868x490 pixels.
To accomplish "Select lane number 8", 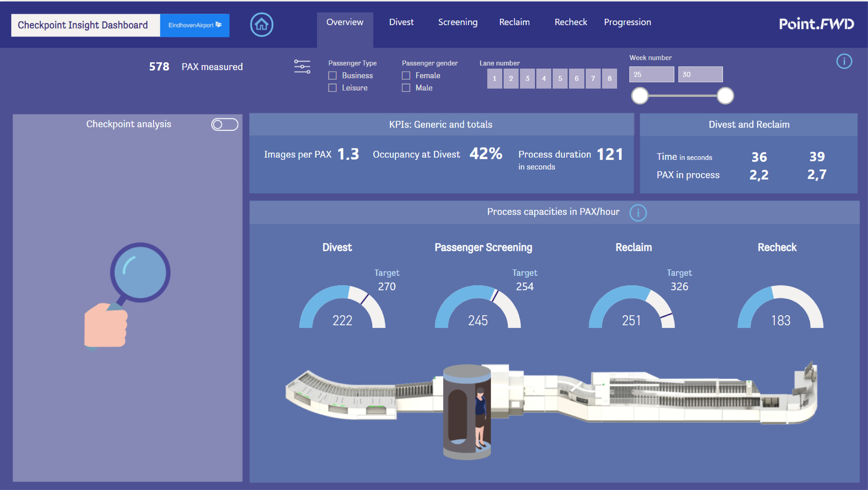I will [609, 78].
